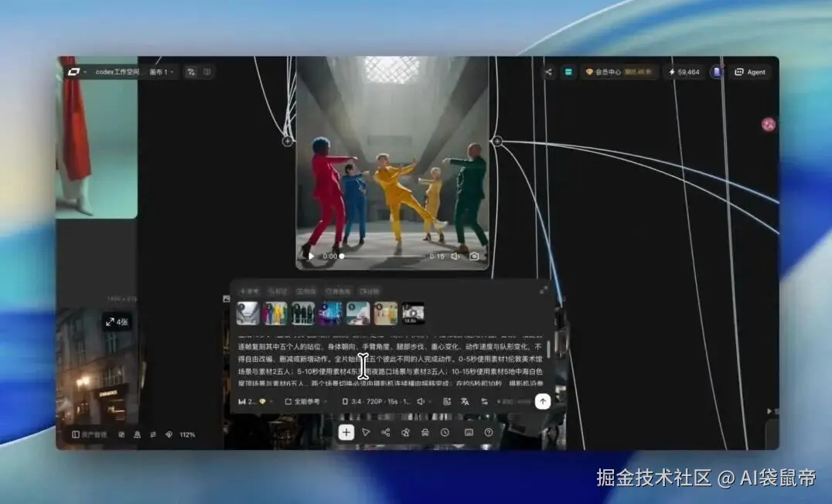Click the printer-like icon in bottom toolbar
Viewport: 832px width, 504px height.
(425, 432)
